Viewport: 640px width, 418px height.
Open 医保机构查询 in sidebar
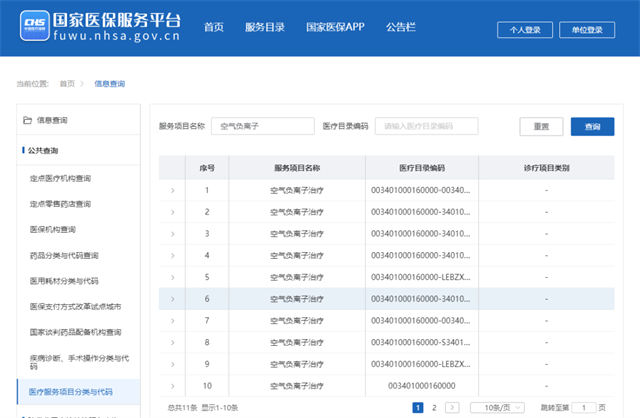tap(53, 229)
